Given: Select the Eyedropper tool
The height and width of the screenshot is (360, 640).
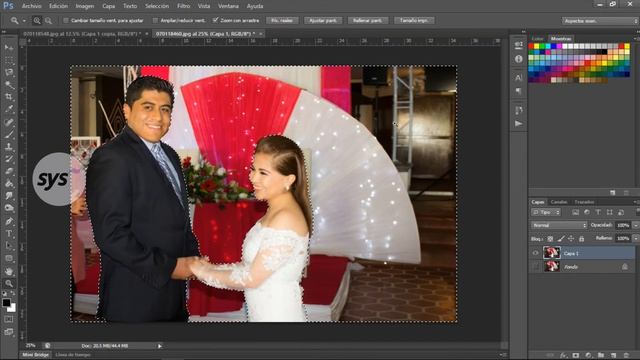Looking at the screenshot, I should pyautogui.click(x=9, y=109).
